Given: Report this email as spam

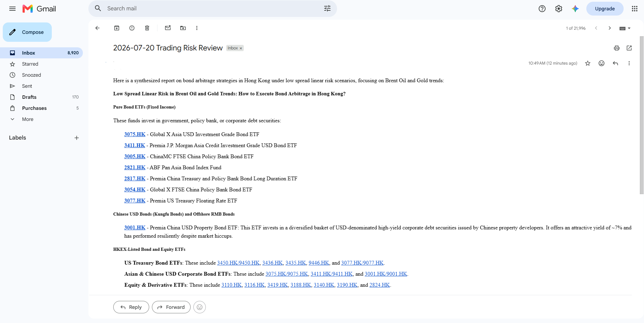Looking at the screenshot, I should click(x=132, y=28).
